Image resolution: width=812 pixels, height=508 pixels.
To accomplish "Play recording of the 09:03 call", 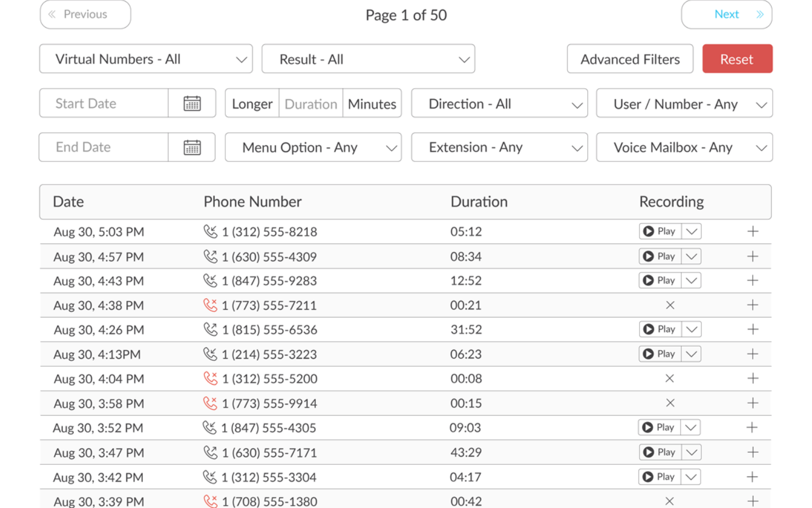I will [659, 427].
